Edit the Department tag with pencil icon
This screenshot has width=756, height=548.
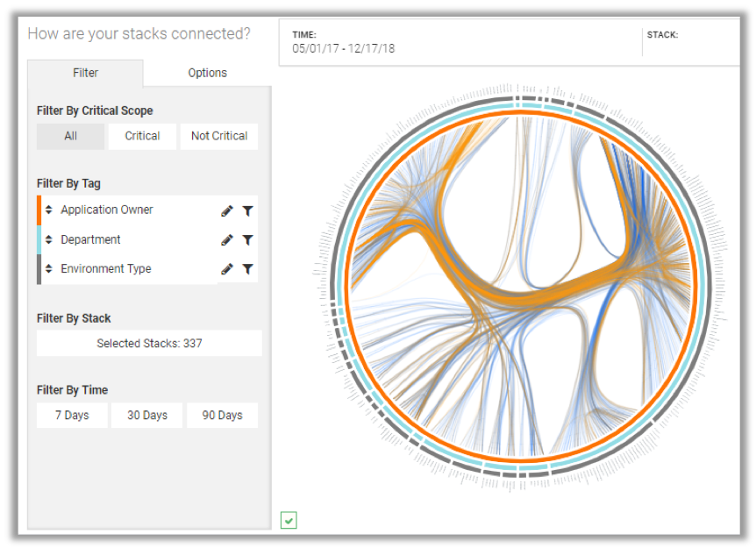pos(227,239)
